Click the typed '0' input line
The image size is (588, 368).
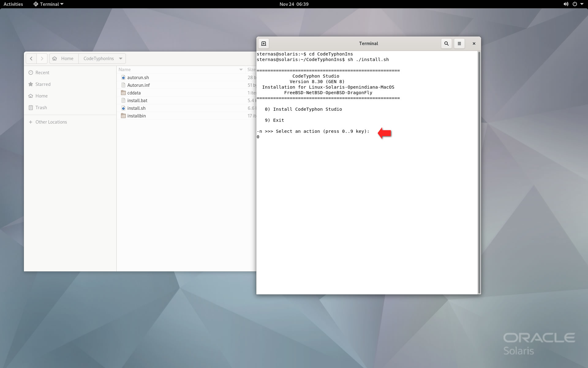pos(258,137)
